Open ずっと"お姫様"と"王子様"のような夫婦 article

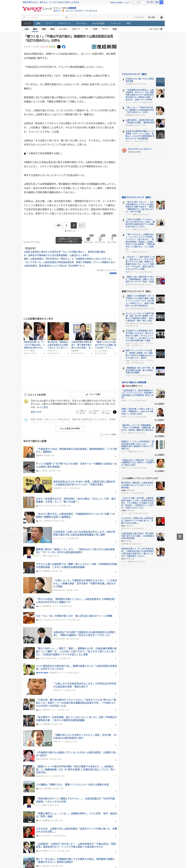tap(76, 465)
